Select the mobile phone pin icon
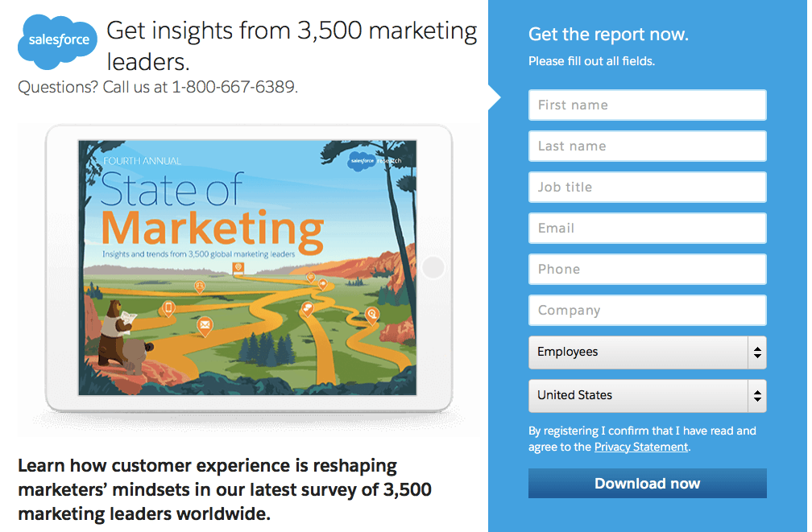The image size is (812, 532). (167, 307)
